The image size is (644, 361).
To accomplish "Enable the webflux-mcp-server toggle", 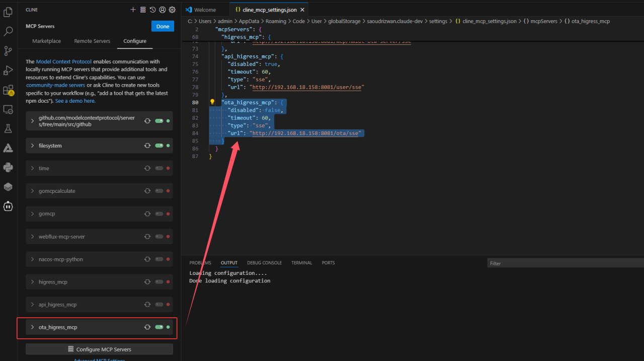I will [159, 237].
